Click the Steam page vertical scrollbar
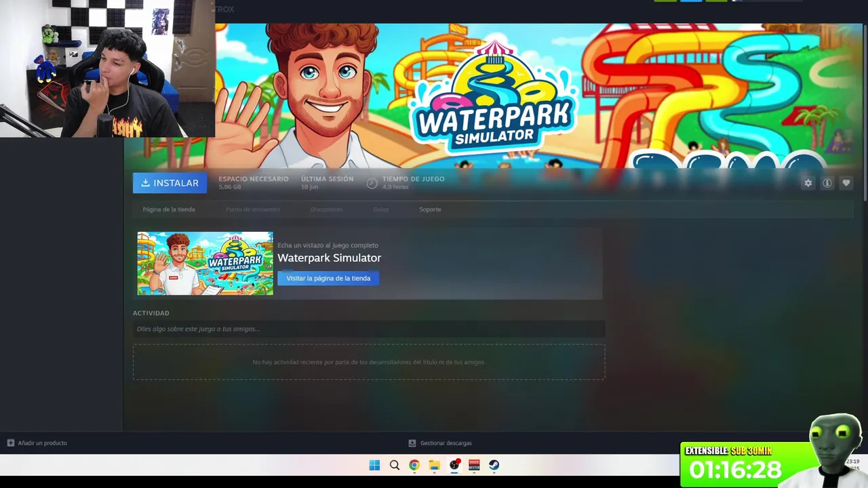 point(865,112)
